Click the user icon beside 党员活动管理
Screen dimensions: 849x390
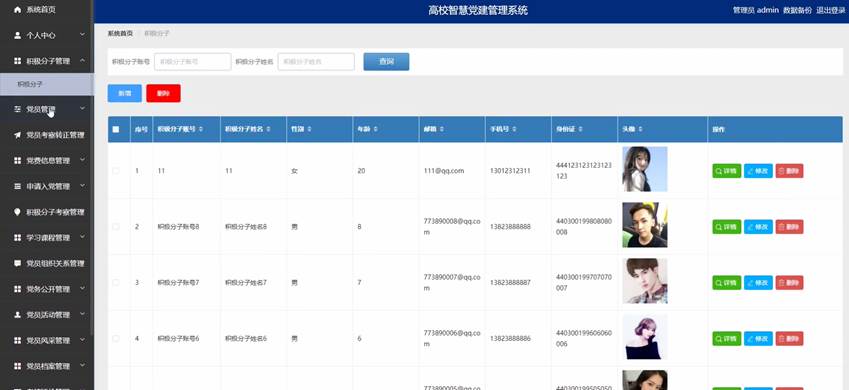[17, 315]
